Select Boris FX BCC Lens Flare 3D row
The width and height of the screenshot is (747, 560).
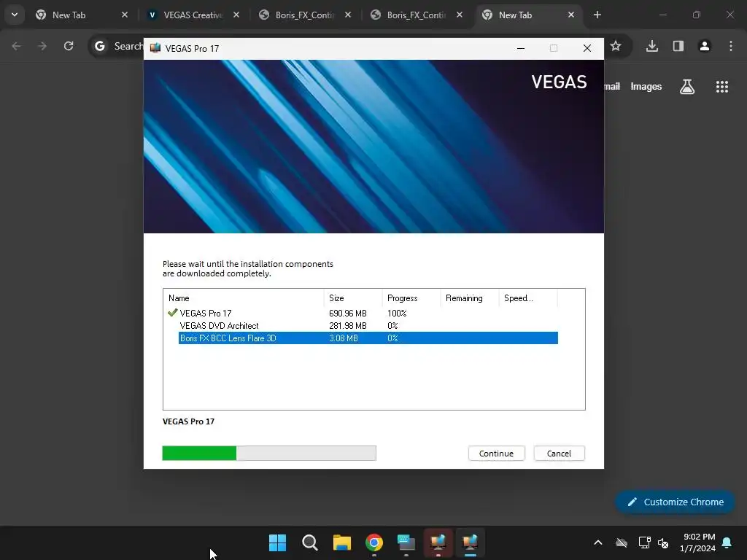pyautogui.click(x=368, y=338)
